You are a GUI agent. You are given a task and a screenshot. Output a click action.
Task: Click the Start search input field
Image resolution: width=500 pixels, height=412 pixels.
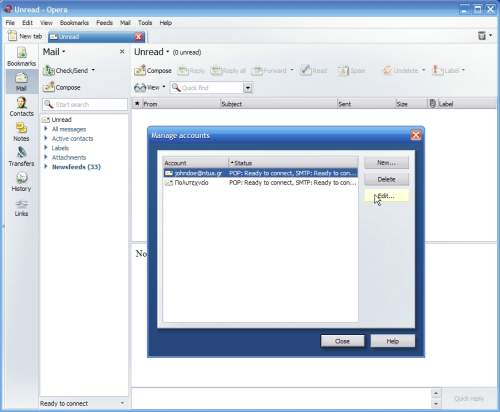click(85, 104)
